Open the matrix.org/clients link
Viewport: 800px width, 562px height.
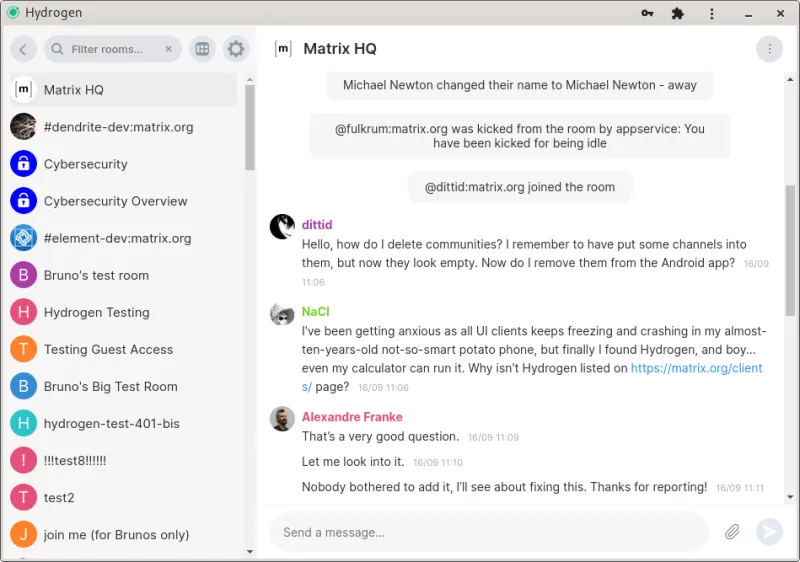click(696, 368)
